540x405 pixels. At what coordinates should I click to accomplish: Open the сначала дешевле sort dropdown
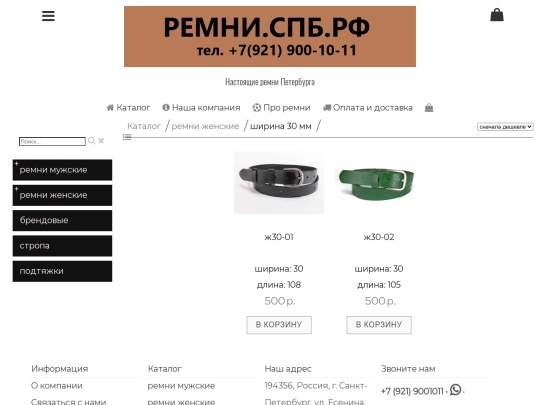[505, 127]
